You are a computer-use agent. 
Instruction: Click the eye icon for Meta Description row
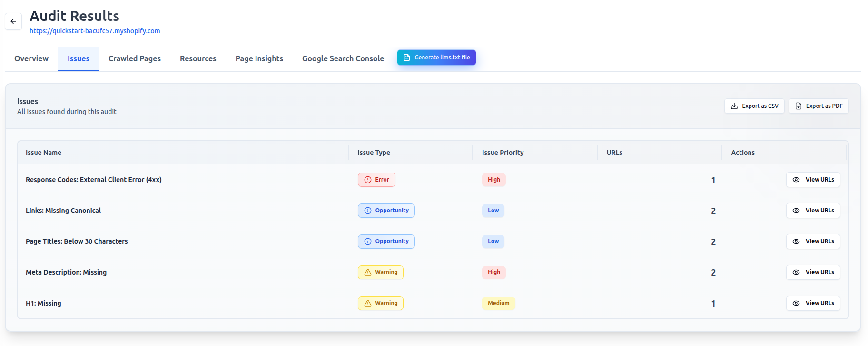tap(796, 272)
